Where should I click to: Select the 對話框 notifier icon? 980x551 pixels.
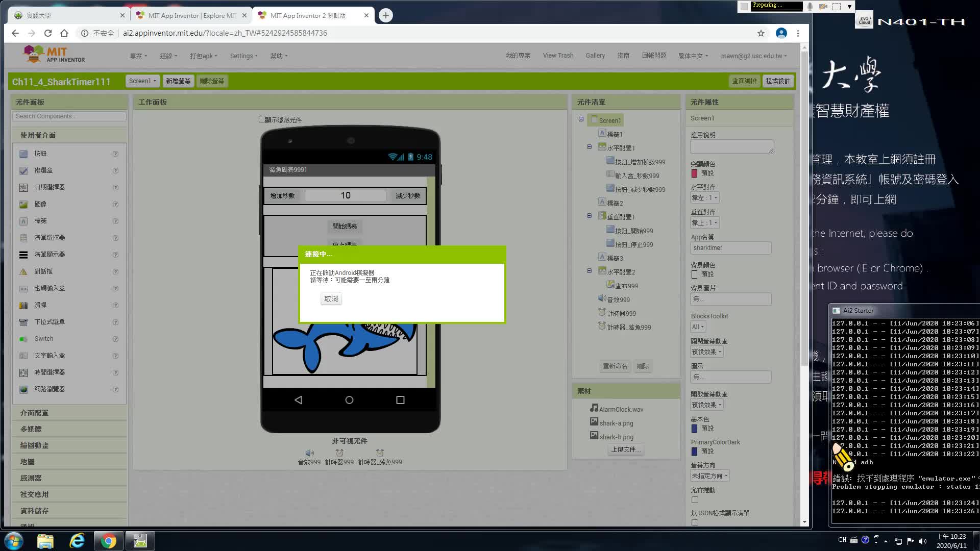pos(23,271)
